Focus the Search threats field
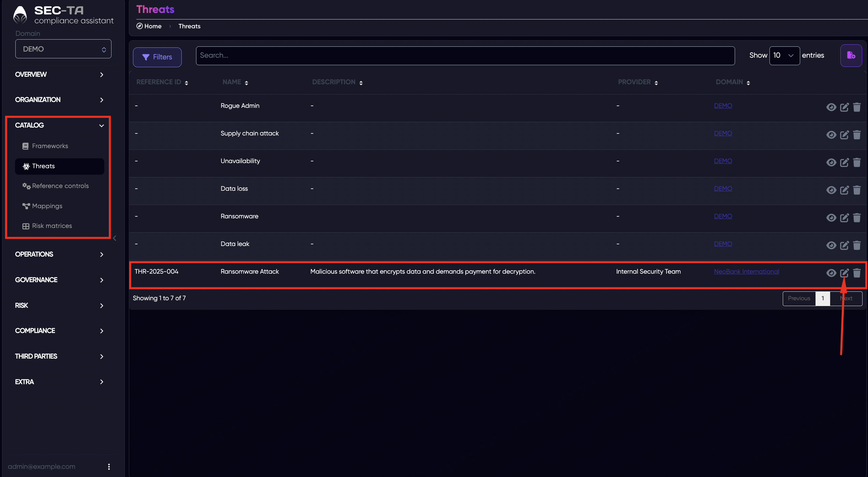868x477 pixels. [465, 56]
